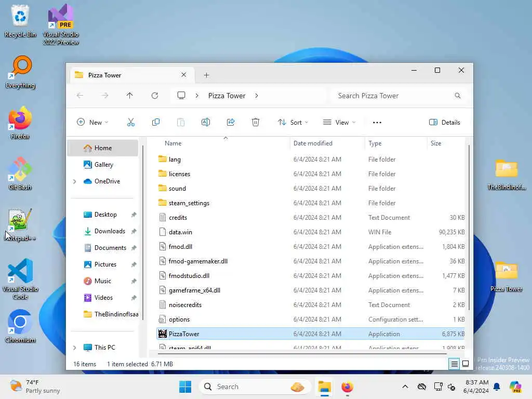Open Gallery in navigation pane

103,165
